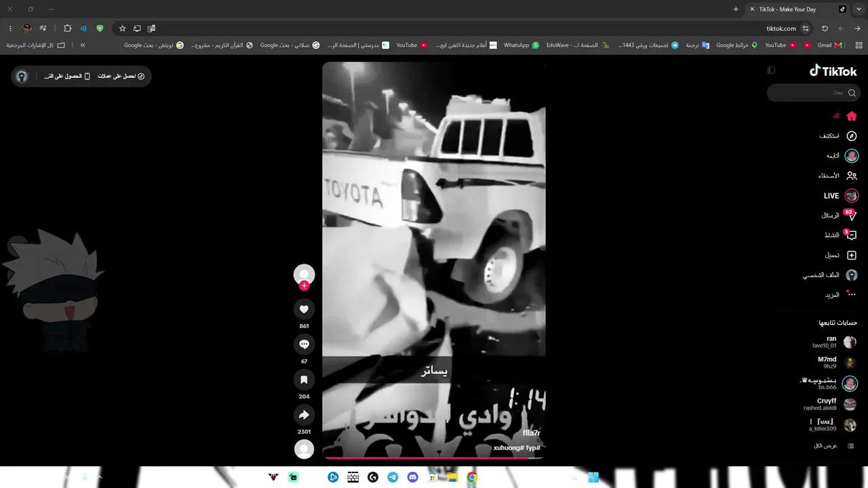Open the video's sound disc
The image size is (868, 488).
(304, 449)
